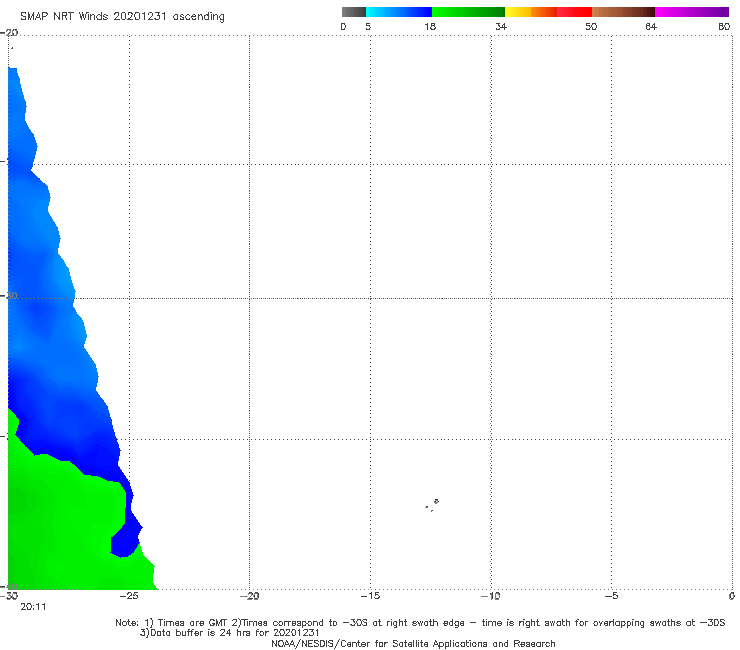This screenshot has height=650, width=740.
Task: Click the '34' label under the color bar
Action: (501, 26)
